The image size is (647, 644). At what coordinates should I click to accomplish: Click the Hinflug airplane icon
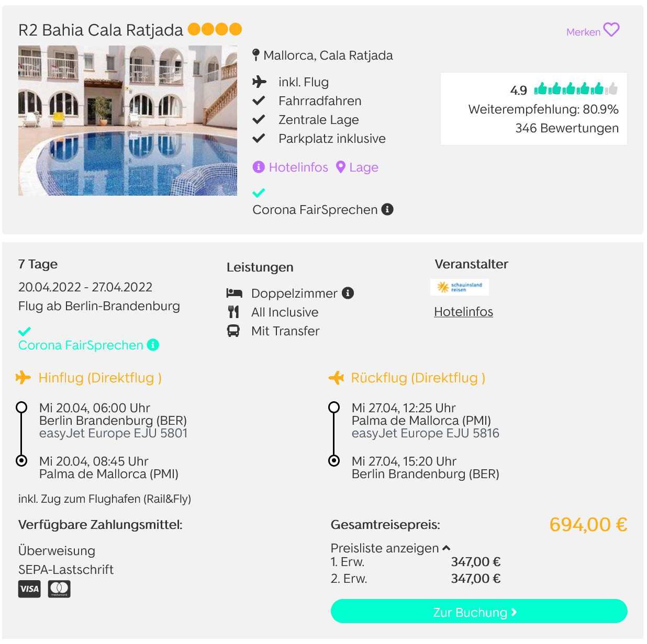[x=23, y=377]
